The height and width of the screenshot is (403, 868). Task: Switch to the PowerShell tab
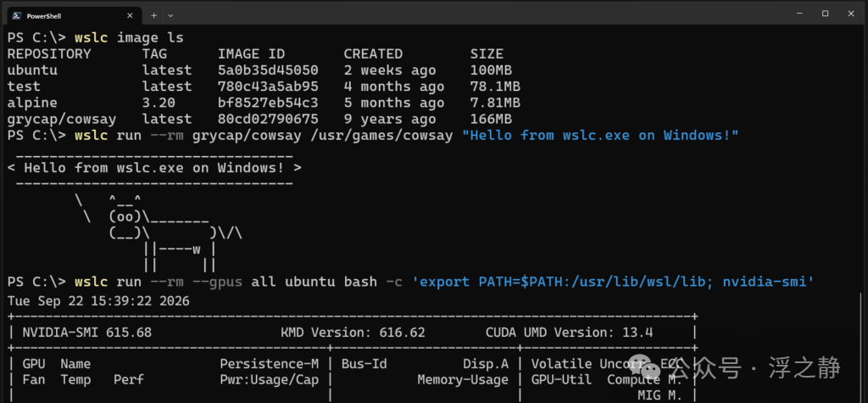click(x=73, y=15)
